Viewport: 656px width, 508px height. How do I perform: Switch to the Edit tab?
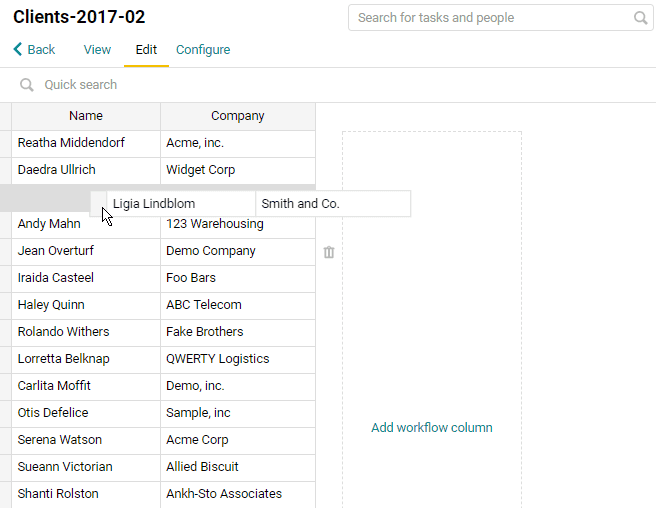146,50
